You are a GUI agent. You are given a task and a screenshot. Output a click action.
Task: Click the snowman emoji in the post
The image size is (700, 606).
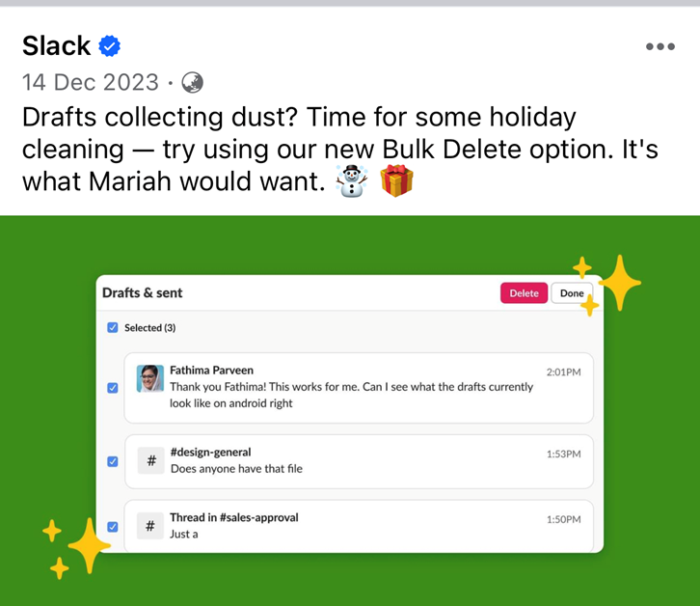[x=352, y=181]
